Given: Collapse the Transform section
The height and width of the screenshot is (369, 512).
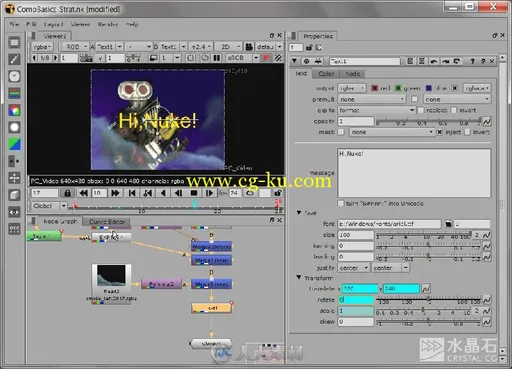Looking at the screenshot, I should tap(299, 277).
